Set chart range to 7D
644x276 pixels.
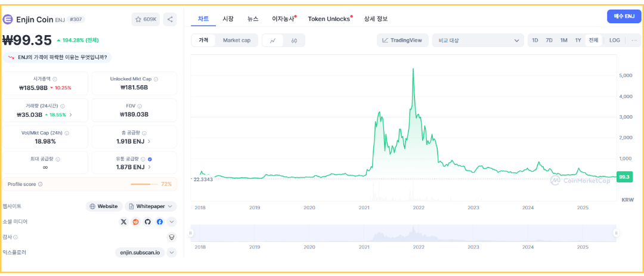(549, 41)
